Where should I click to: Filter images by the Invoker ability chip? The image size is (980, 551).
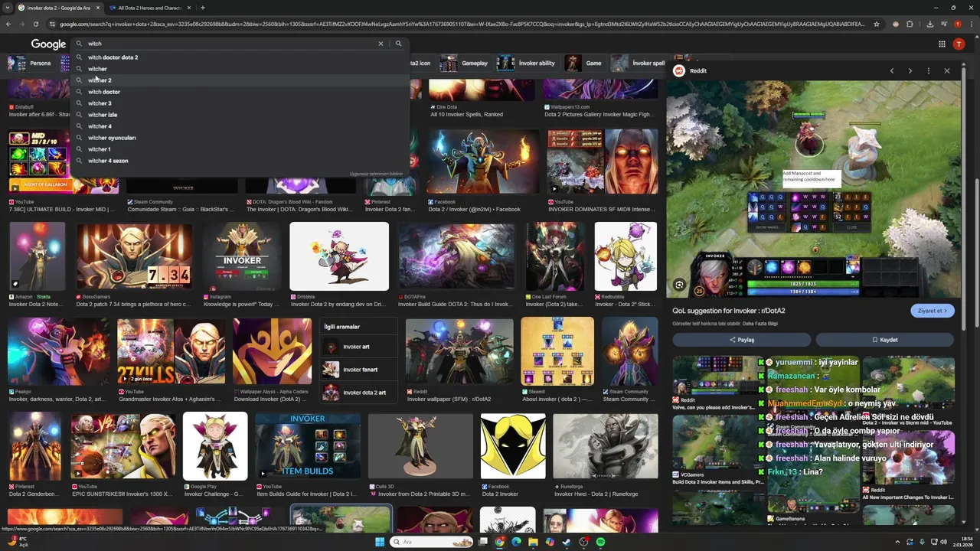click(x=528, y=63)
